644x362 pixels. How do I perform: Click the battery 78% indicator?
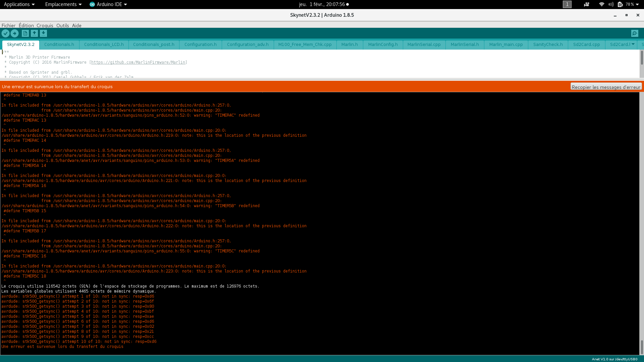(x=626, y=4)
